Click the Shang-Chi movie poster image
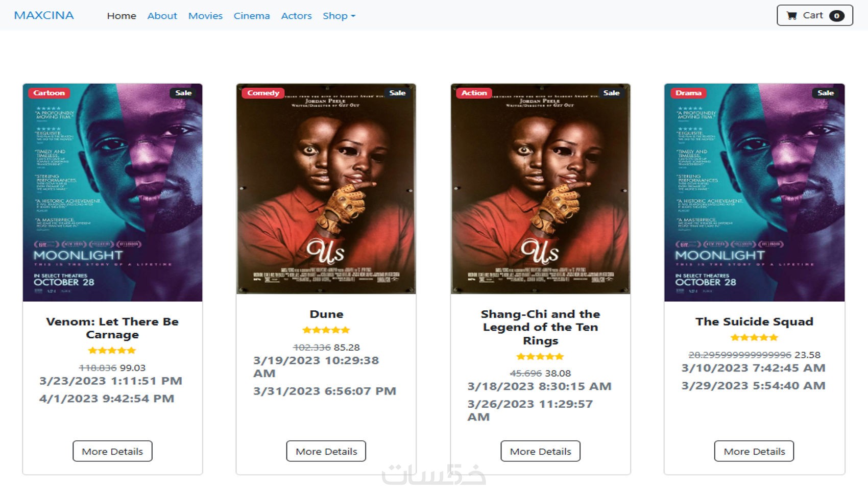The height and width of the screenshot is (495, 868). [540, 189]
